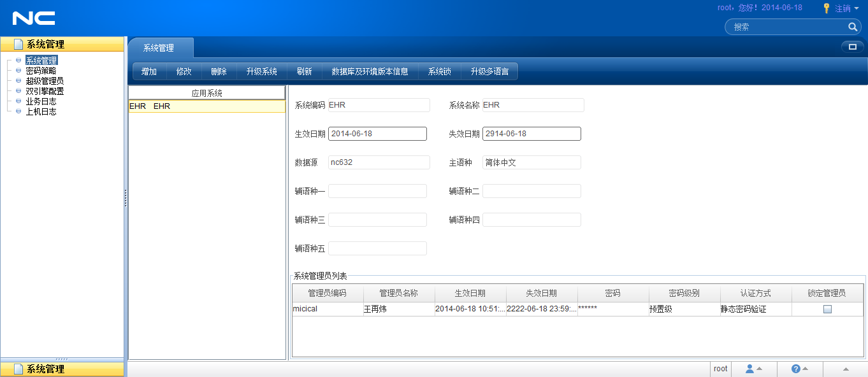Screen dimensions: 868x377
Task: Open 上机日志 in the tree
Action: [41, 111]
